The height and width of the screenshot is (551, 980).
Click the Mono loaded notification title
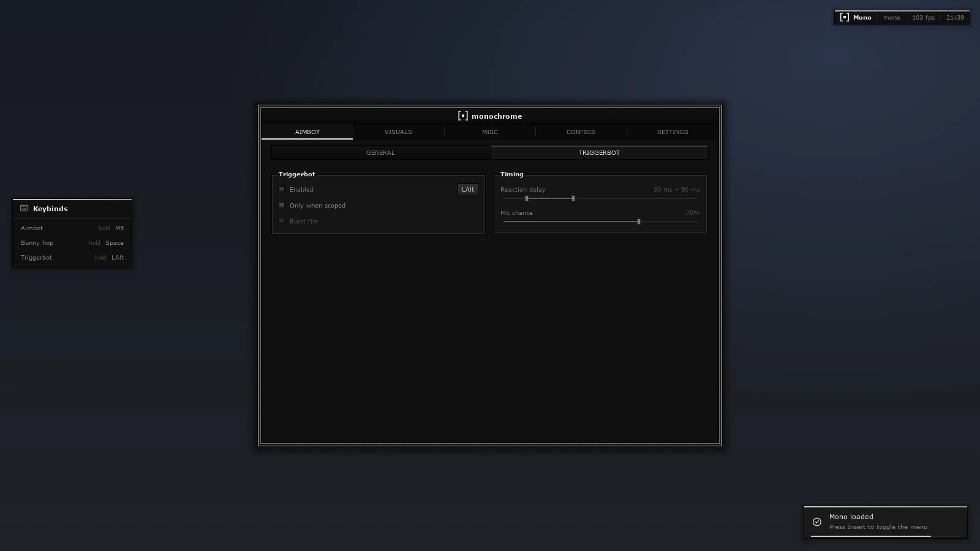(851, 517)
